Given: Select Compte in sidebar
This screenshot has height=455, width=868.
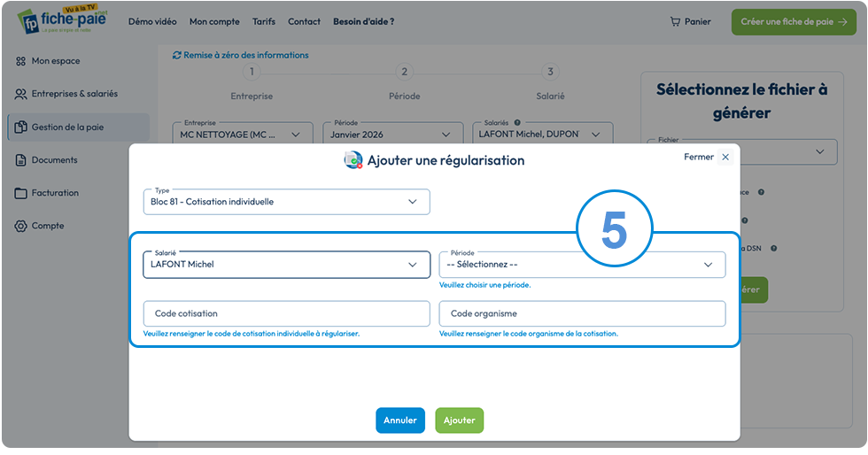Looking at the screenshot, I should [x=48, y=226].
